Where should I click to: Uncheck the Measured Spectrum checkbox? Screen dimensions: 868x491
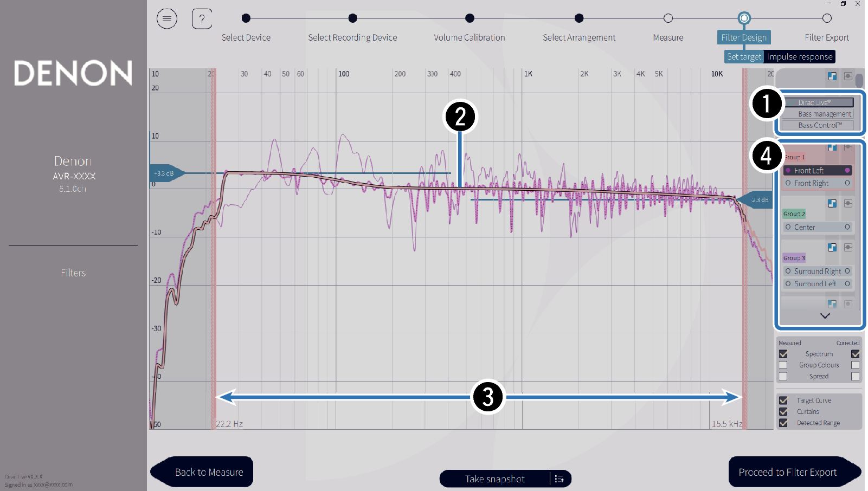[783, 354]
